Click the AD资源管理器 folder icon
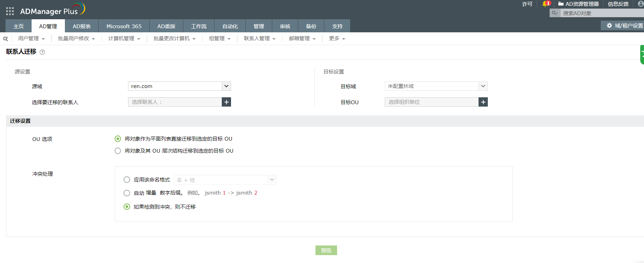Image resolution: width=644 pixels, height=263 pixels. 561,4
